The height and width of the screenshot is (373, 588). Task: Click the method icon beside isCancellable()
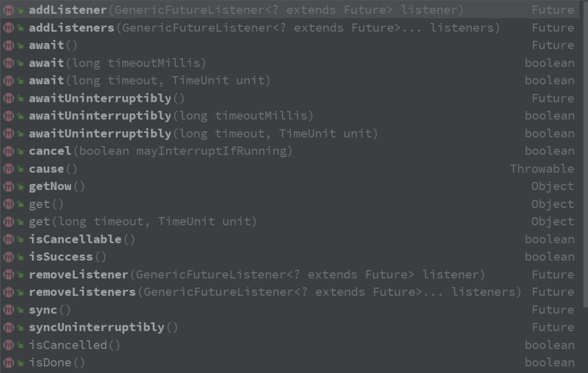[x=8, y=239]
